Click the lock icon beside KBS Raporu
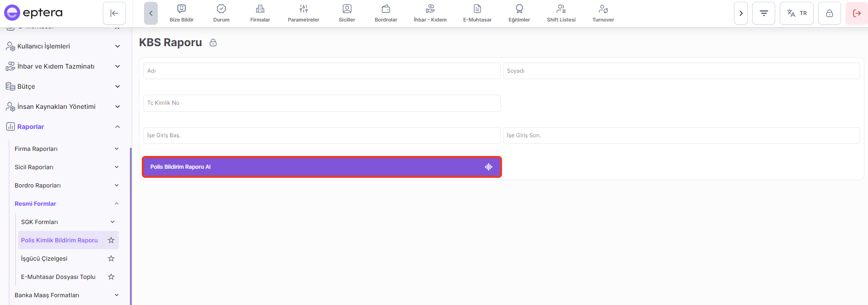This screenshot has height=305, width=868. point(213,43)
